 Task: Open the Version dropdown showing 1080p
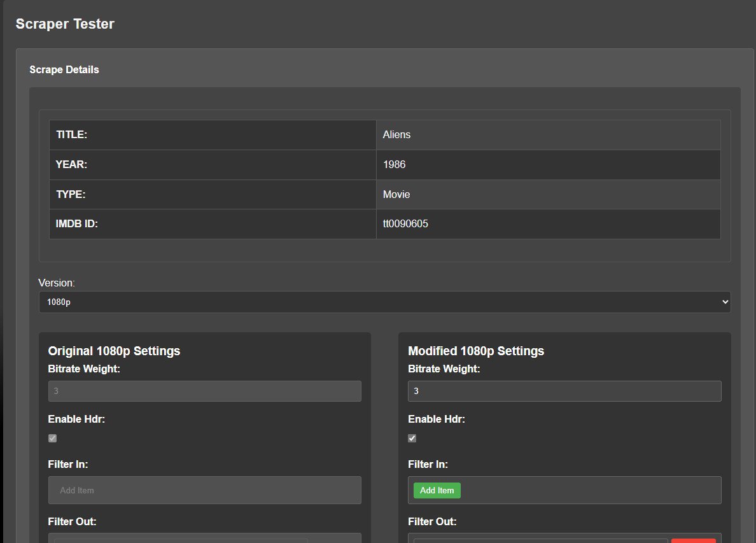click(384, 302)
